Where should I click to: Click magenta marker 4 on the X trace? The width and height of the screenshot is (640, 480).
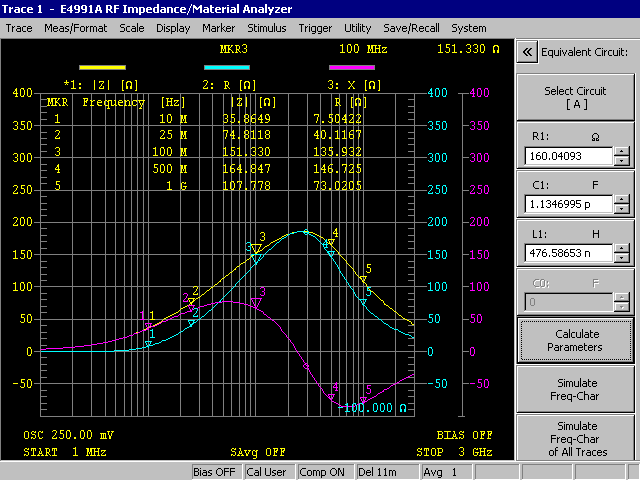(331, 397)
